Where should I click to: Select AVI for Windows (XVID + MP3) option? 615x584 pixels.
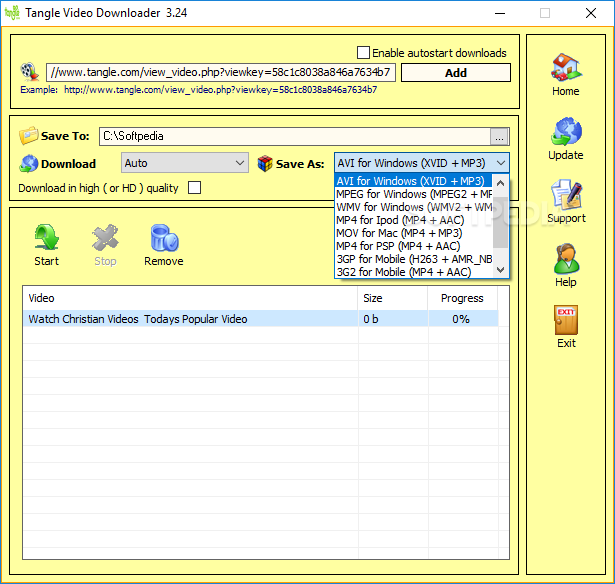pos(414,181)
